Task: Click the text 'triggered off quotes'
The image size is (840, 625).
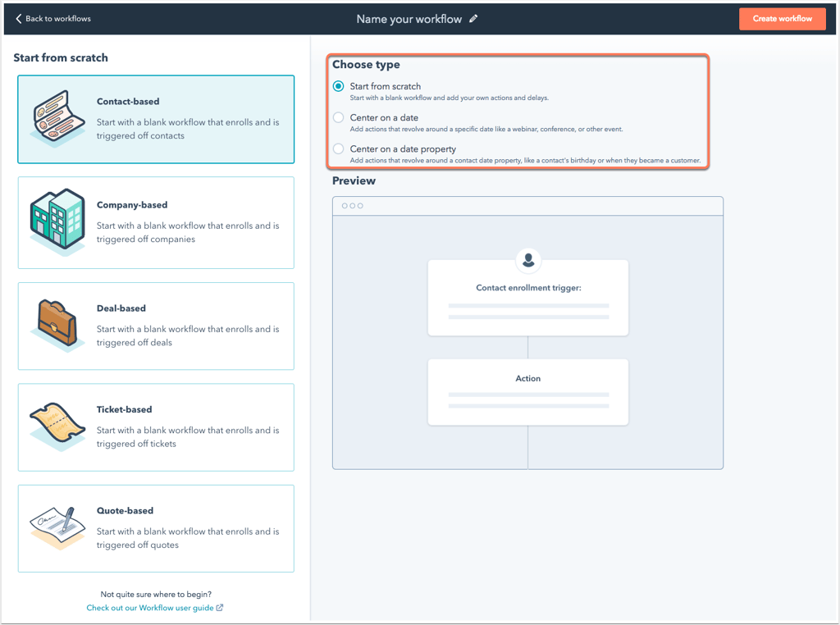Action: coord(138,545)
